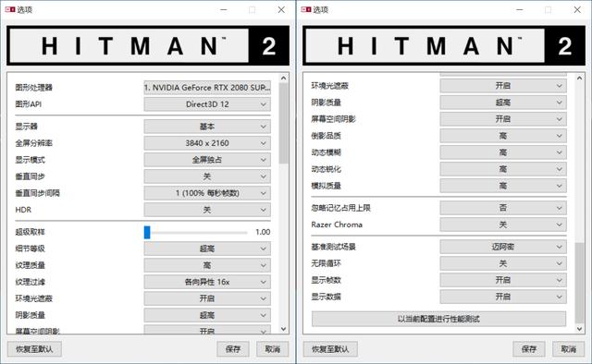
Task: Click the Razer Chroma label text
Action: click(x=337, y=224)
